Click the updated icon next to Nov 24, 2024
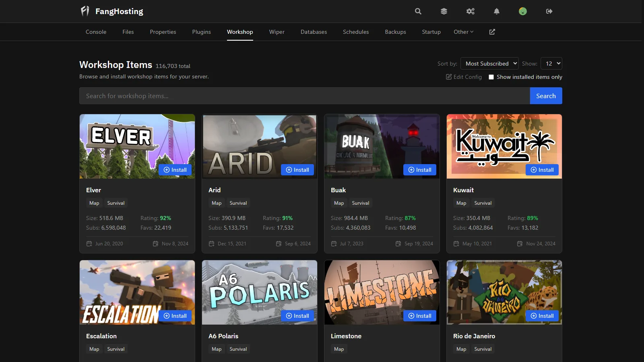 pyautogui.click(x=520, y=244)
